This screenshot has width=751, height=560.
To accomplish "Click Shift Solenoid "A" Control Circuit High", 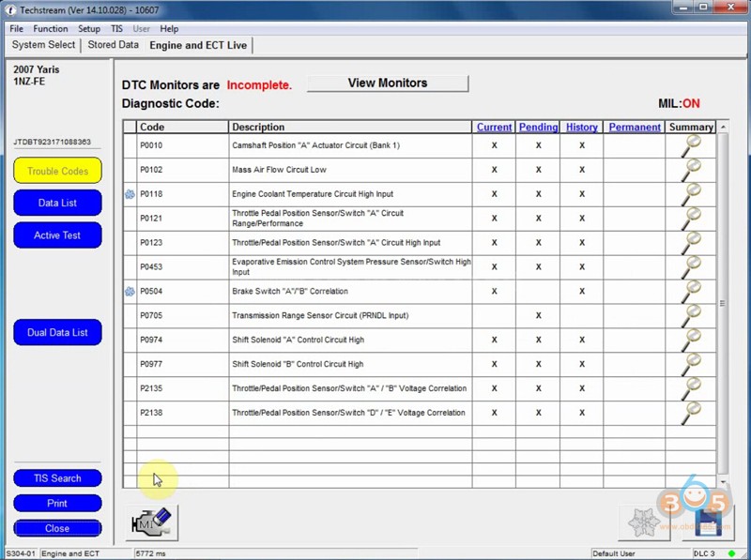I will click(298, 340).
